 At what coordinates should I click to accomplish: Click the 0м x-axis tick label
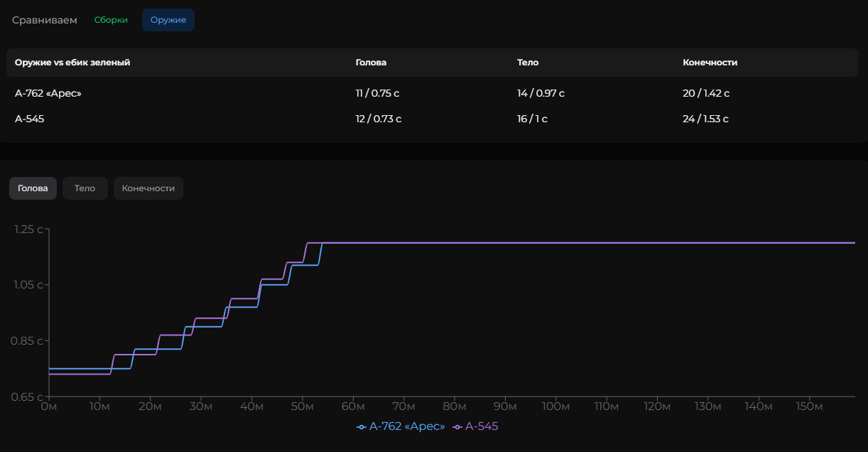click(49, 407)
